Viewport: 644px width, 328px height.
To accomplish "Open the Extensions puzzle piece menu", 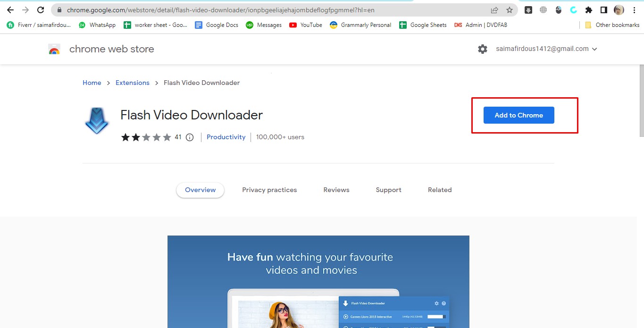I will click(588, 10).
